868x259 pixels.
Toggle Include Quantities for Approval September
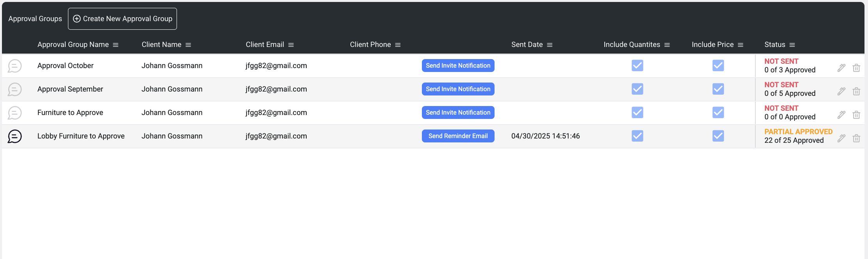pyautogui.click(x=638, y=89)
